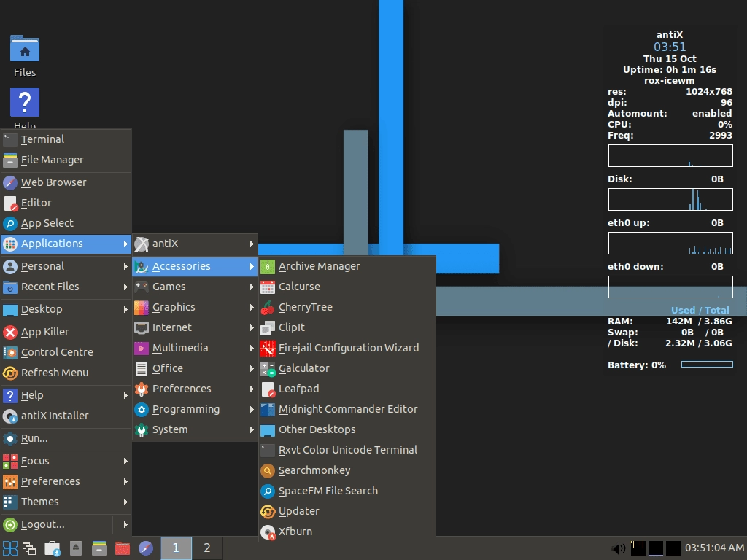Open antiX category in Applications
This screenshot has height=560, width=747.
[195, 244]
